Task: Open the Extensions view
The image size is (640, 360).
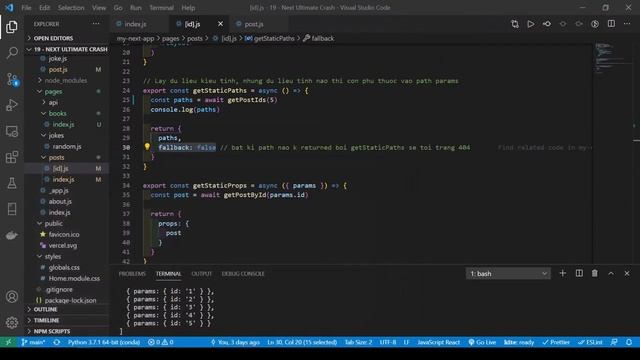Action: pos(12,157)
